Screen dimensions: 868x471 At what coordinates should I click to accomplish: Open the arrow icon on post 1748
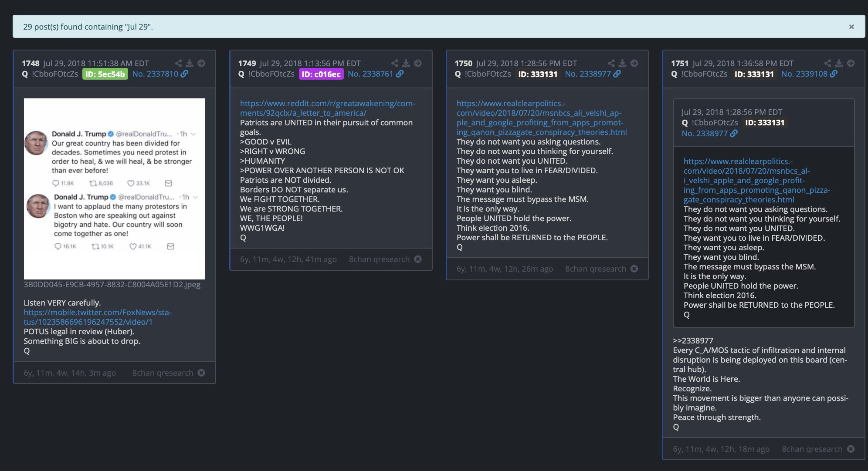tap(201, 63)
